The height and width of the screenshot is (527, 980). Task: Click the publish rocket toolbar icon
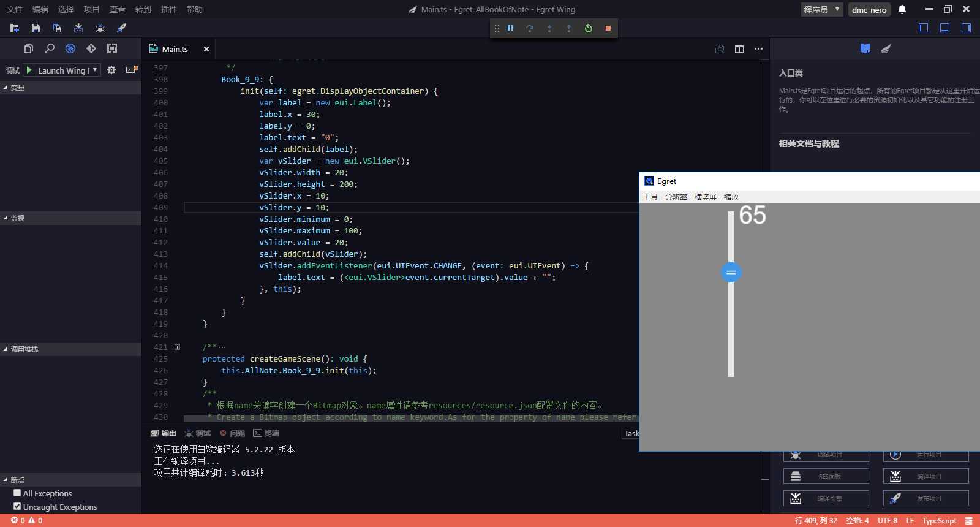[121, 28]
